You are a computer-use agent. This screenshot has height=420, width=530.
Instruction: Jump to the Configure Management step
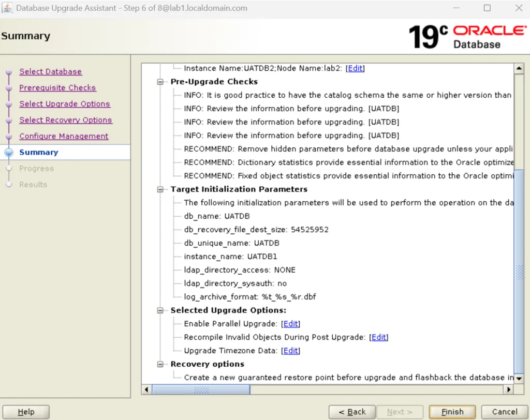64,136
